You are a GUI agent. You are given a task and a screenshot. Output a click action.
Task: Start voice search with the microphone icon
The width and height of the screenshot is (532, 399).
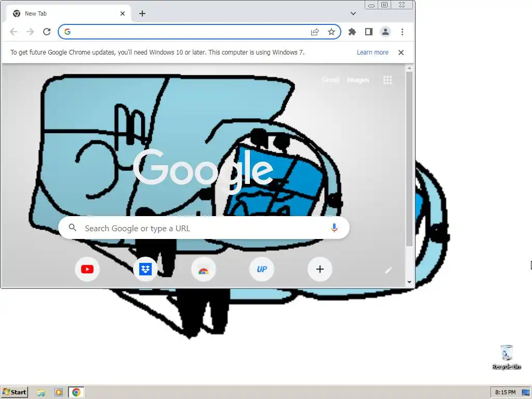coord(334,228)
